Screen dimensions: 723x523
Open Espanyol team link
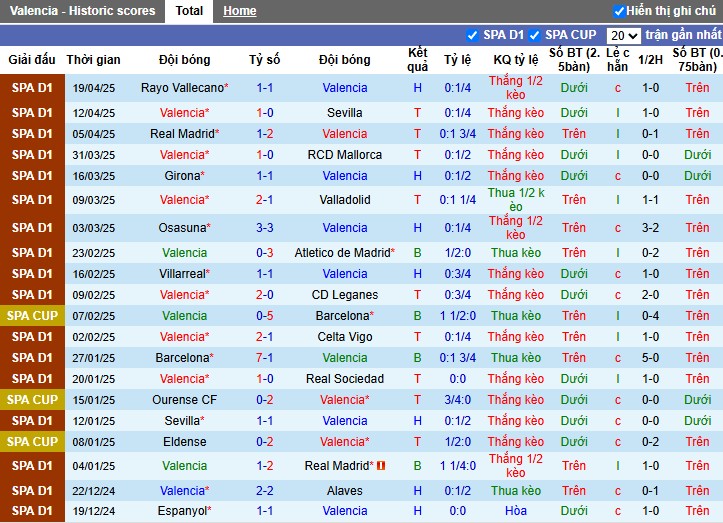pos(184,511)
